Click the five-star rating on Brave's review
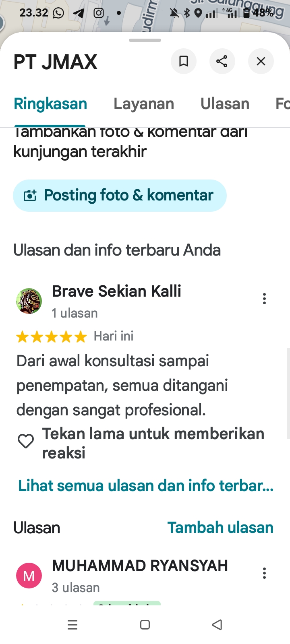This screenshot has height=644, width=290. (x=52, y=336)
